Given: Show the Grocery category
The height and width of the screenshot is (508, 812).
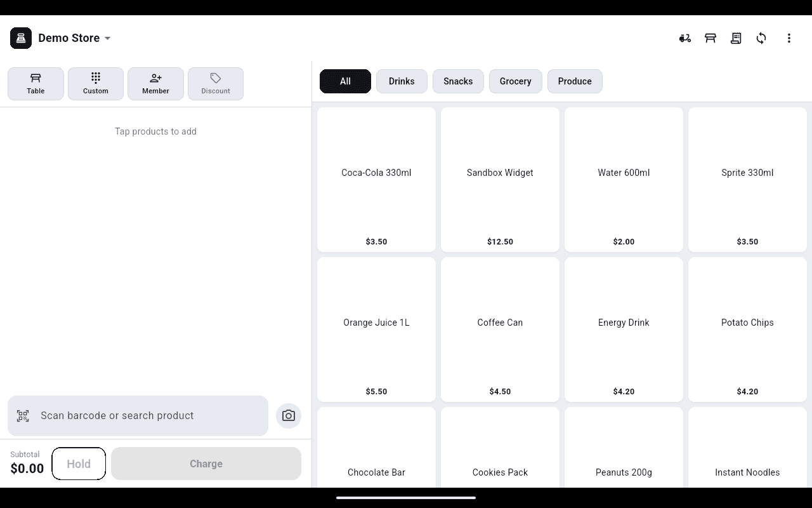Looking at the screenshot, I should click(x=515, y=81).
